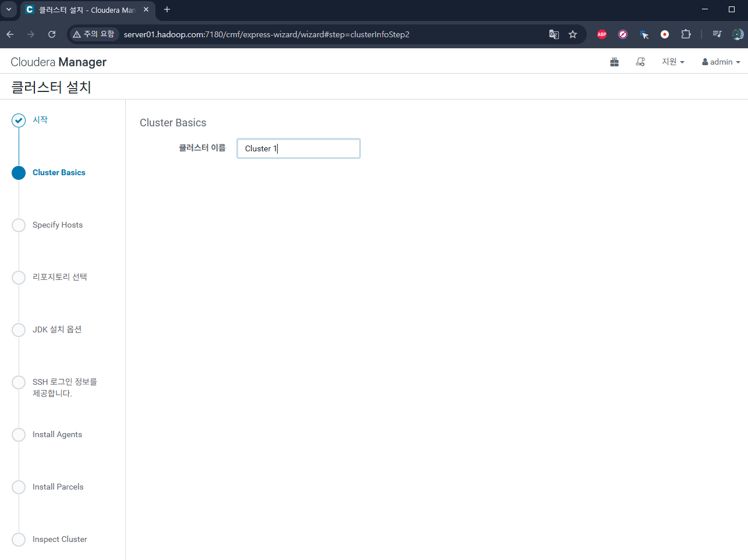Select the 시작 wizard step label
The width and height of the screenshot is (748, 560).
40,120
